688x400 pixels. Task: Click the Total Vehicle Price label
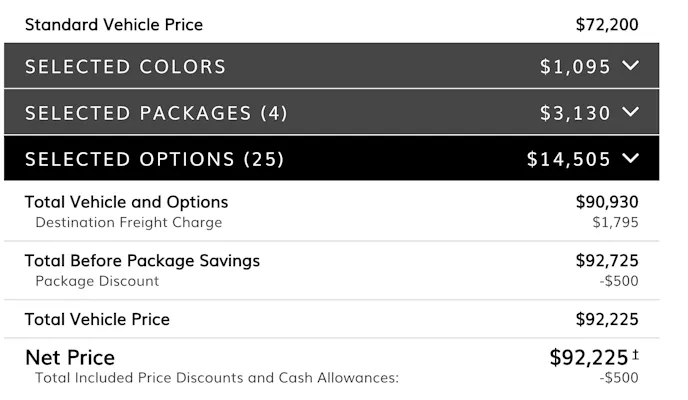(97, 320)
